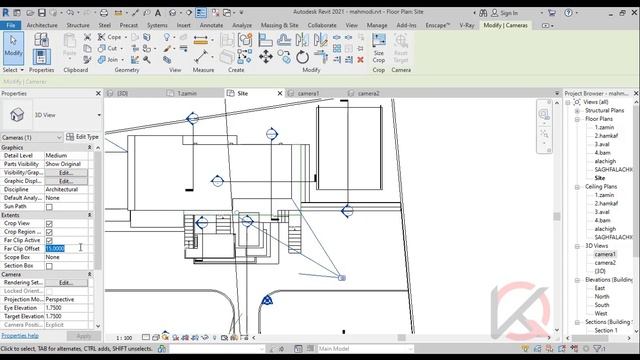This screenshot has width=640, height=360.
Task: Toggle the Properties palette ribbon button
Action: tap(41, 57)
